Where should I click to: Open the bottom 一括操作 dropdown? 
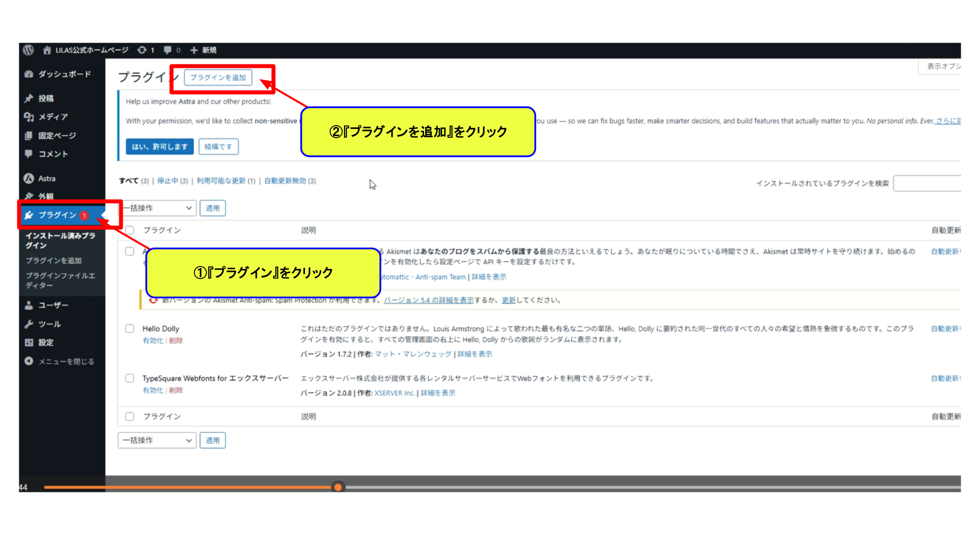pyautogui.click(x=157, y=440)
